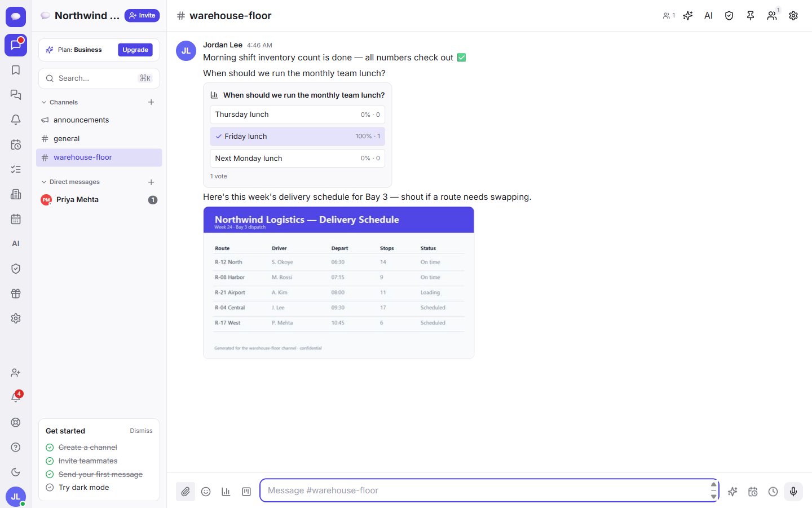Open saved bookmarks in left rail
812x508 pixels.
tap(16, 70)
